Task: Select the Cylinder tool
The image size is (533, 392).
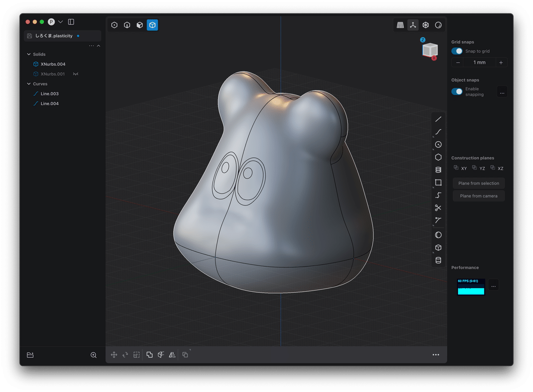Action: pos(438,261)
